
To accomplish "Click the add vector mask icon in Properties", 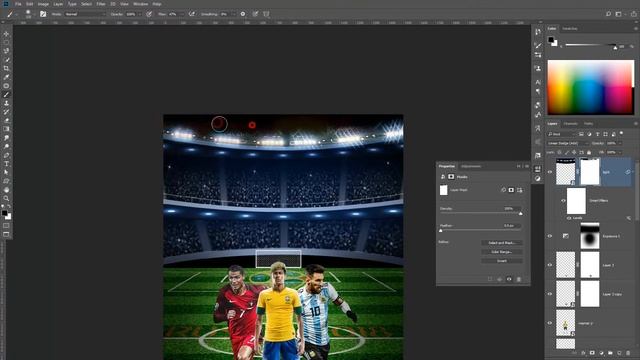I will point(520,190).
